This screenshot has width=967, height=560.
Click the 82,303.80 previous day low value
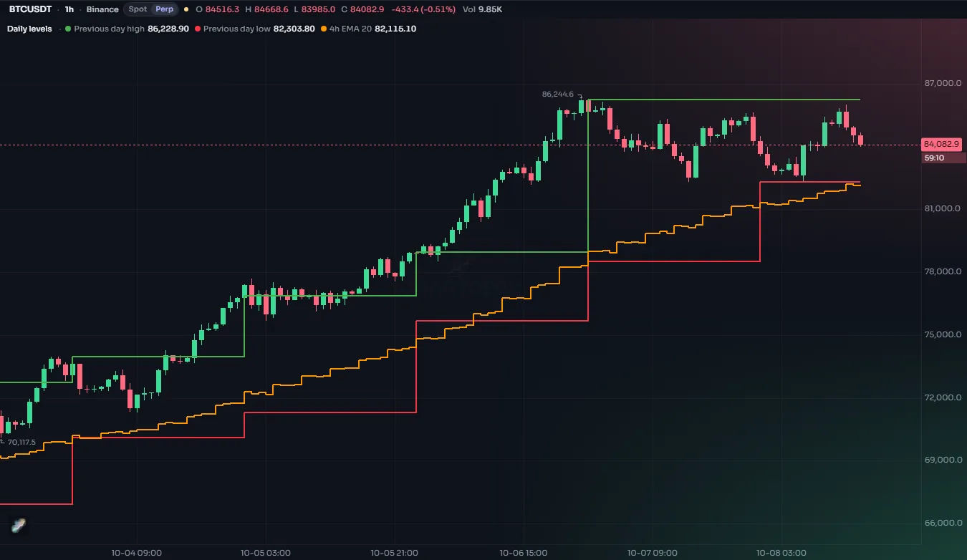click(x=294, y=29)
